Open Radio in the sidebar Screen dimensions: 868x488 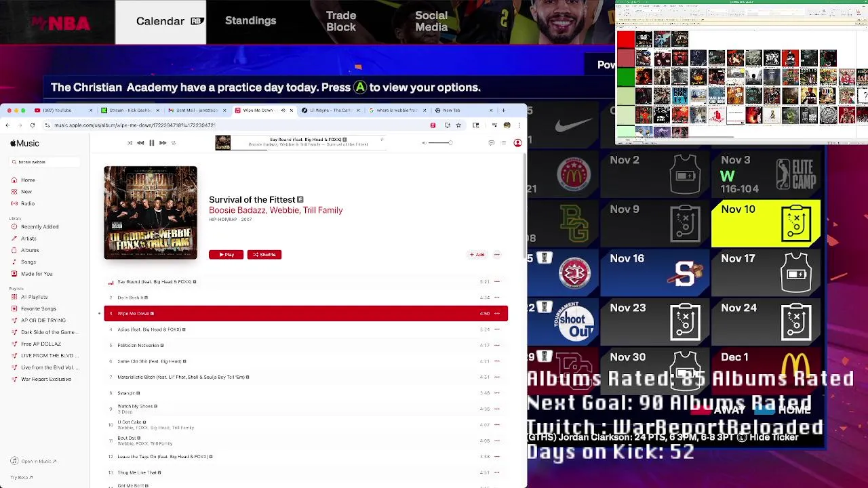coord(28,203)
